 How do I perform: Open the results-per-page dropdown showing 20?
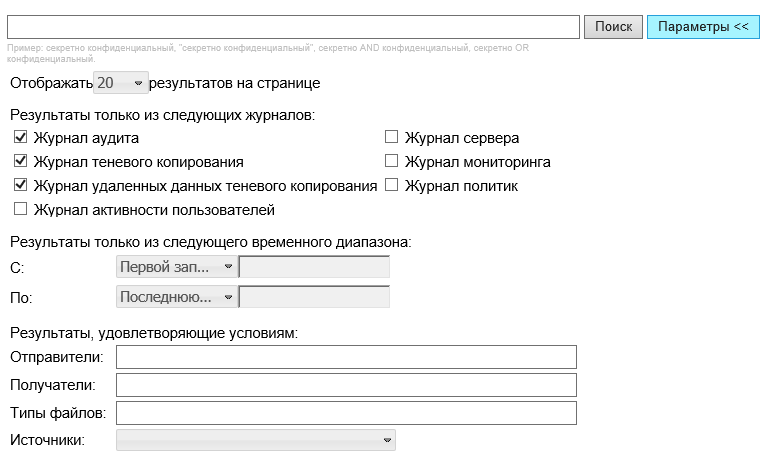point(120,84)
